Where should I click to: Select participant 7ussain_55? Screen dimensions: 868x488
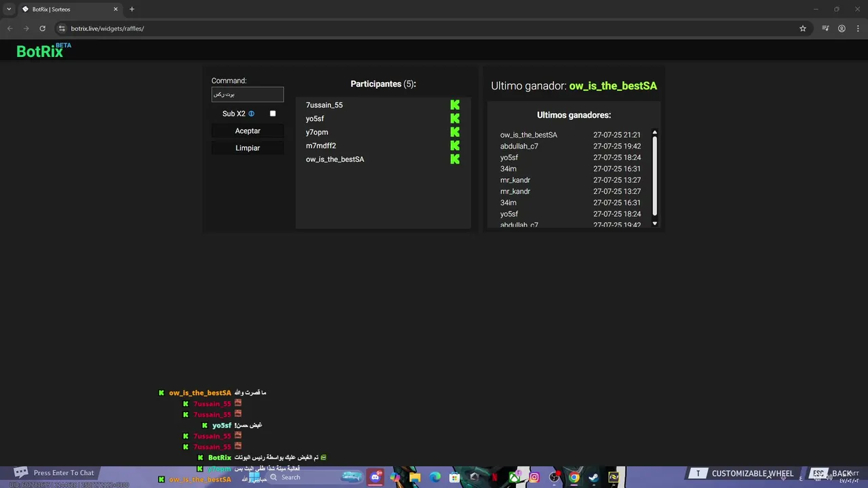[324, 105]
